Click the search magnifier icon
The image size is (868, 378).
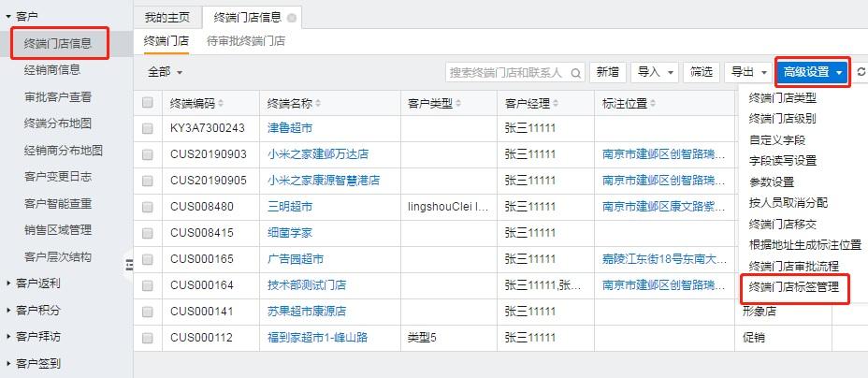tap(576, 72)
